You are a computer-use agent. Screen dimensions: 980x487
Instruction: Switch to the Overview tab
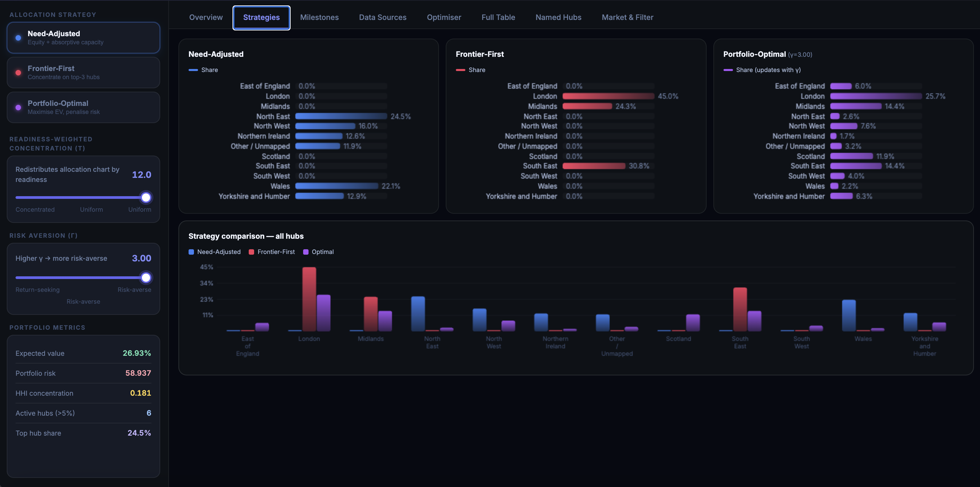[x=206, y=18]
